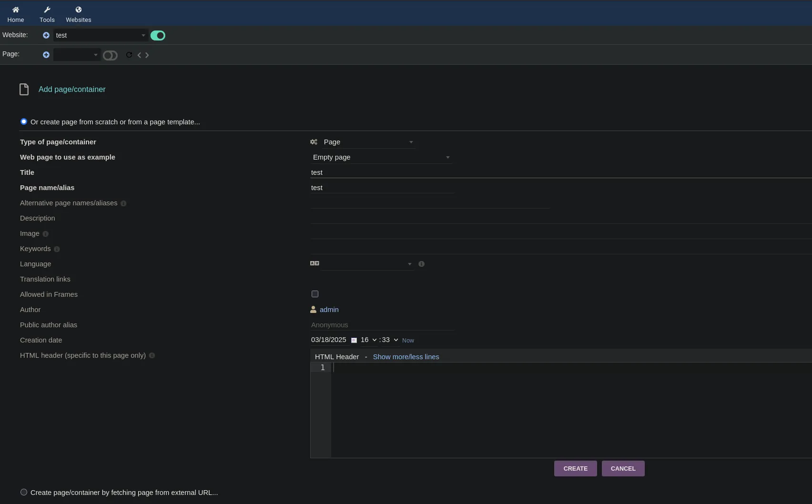Click the add page plus icon
812x504 pixels.
[46, 55]
